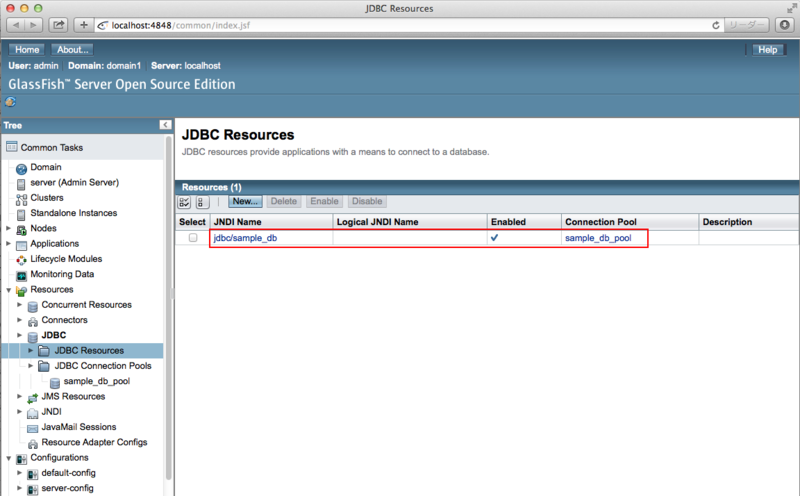Open the browser downloads button
Image resolution: width=800 pixels, height=496 pixels.
[x=785, y=24]
